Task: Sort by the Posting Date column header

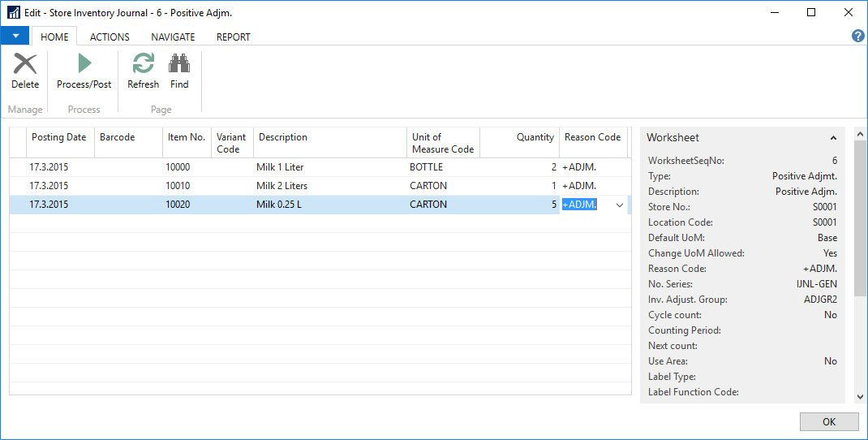Action: [x=59, y=138]
